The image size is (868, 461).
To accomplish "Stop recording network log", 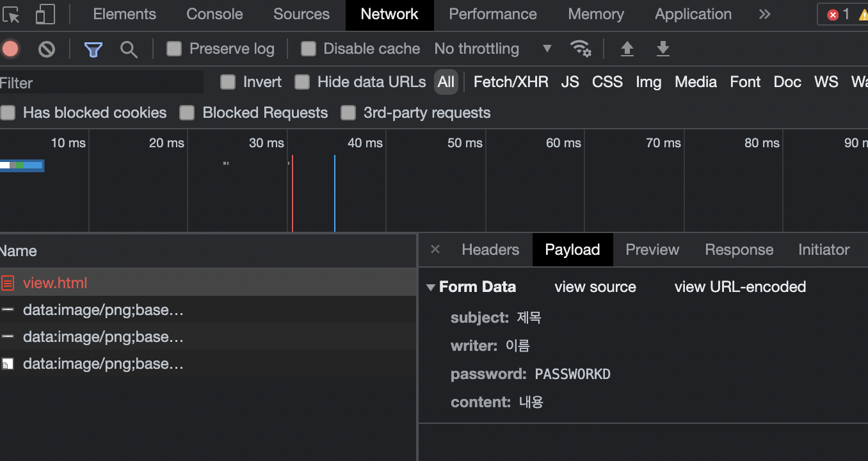I will [x=10, y=49].
